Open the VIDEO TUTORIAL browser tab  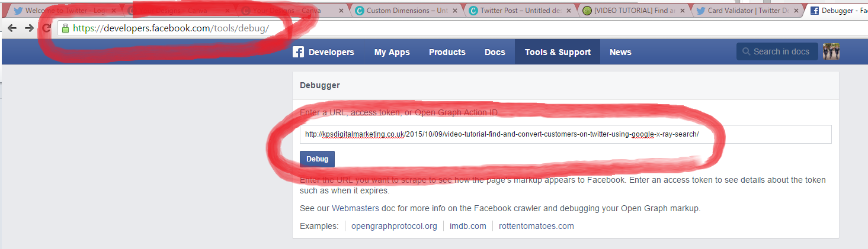click(634, 11)
